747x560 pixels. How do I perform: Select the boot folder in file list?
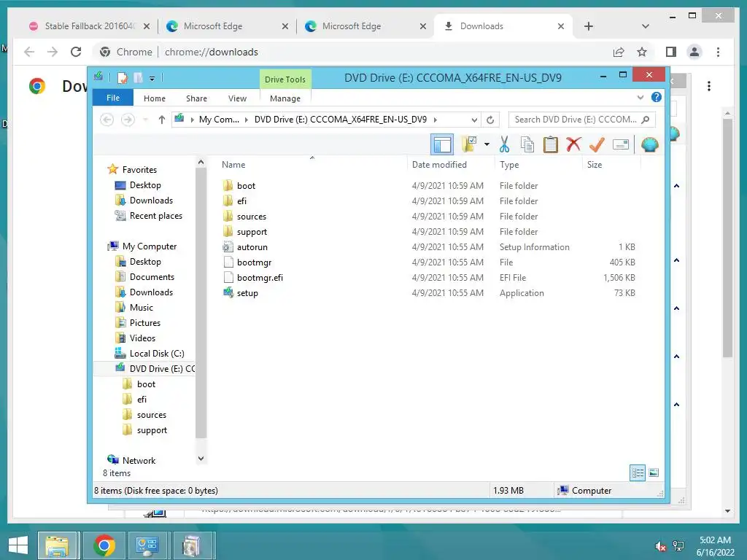(x=246, y=186)
